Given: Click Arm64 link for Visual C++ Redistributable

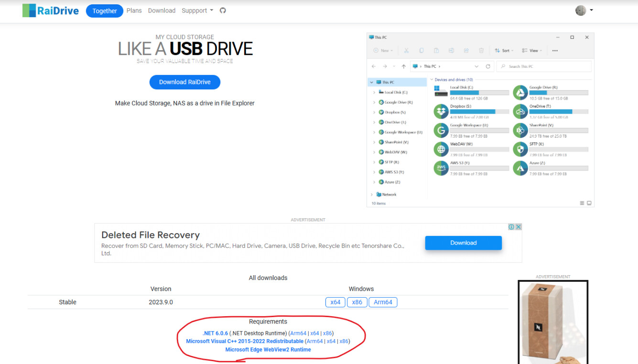Looking at the screenshot, I should (x=314, y=342).
